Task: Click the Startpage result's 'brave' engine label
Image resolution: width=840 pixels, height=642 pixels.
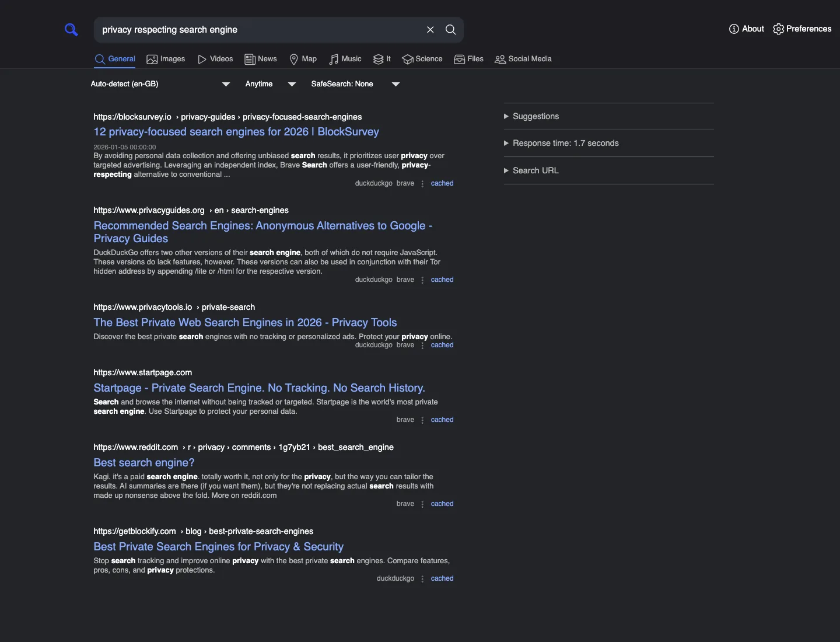Action: pos(405,420)
